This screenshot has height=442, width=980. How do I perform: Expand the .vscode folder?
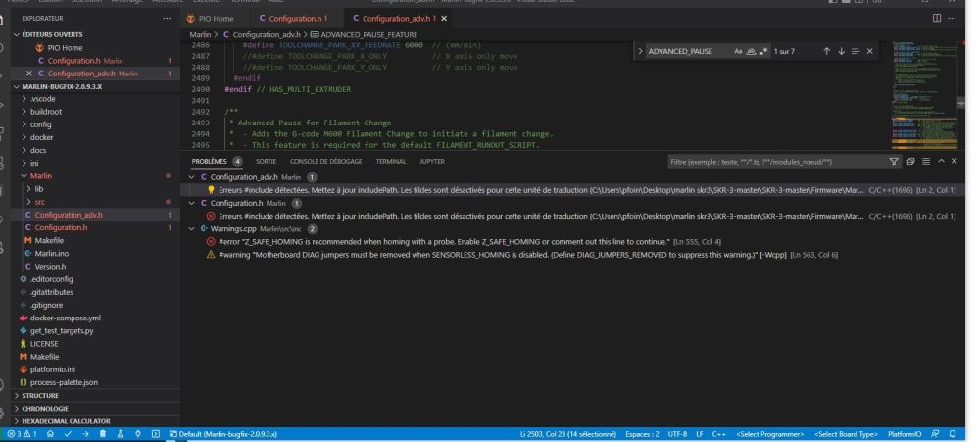[x=42, y=99]
